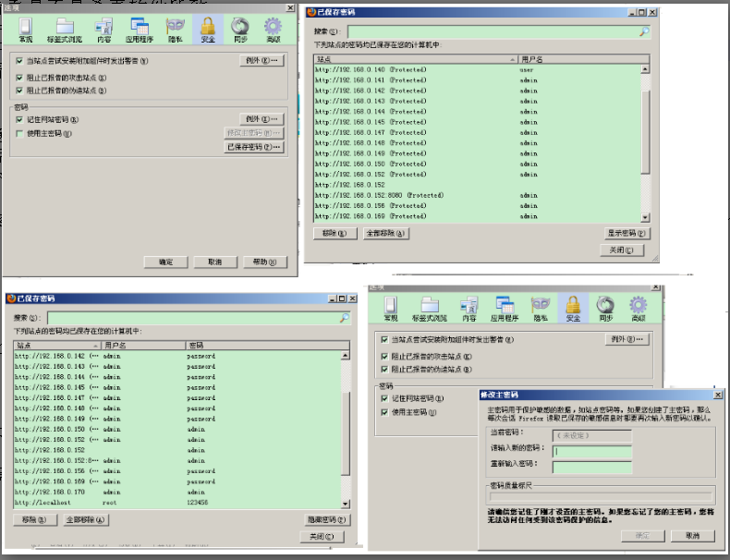
Task: Open 隐私 (Privacy) mask icon in upper-left Options window
Action: click(x=175, y=30)
